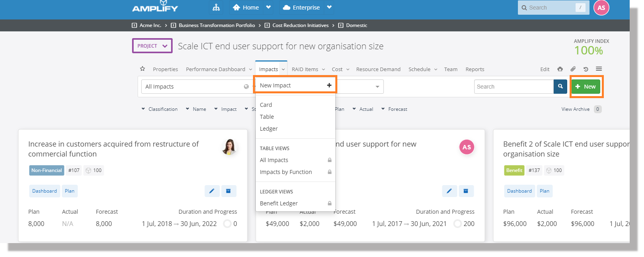Archive the Non-Financial impact card #107

tap(228, 191)
